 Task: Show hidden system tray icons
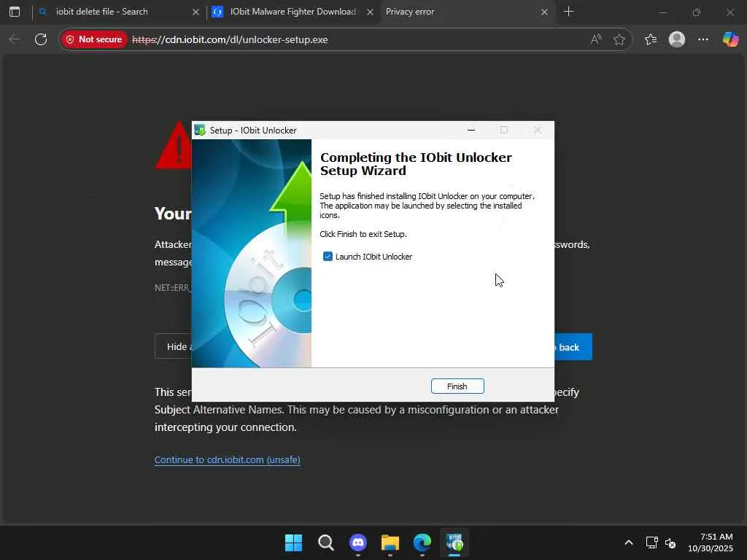tap(629, 542)
